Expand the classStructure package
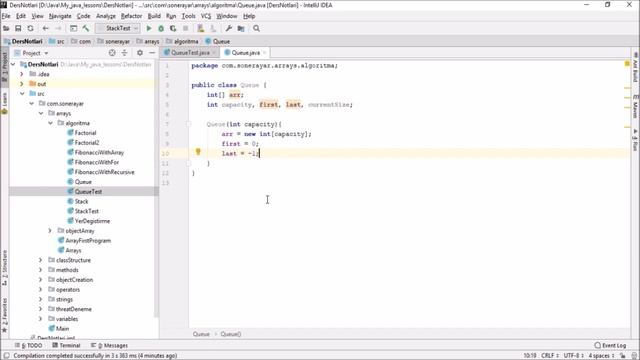 [40, 260]
